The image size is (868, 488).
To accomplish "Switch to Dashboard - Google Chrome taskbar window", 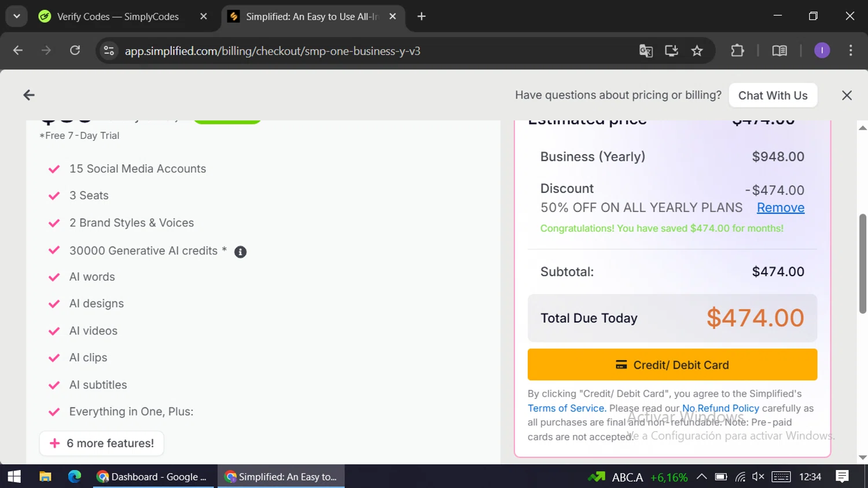I will [153, 476].
